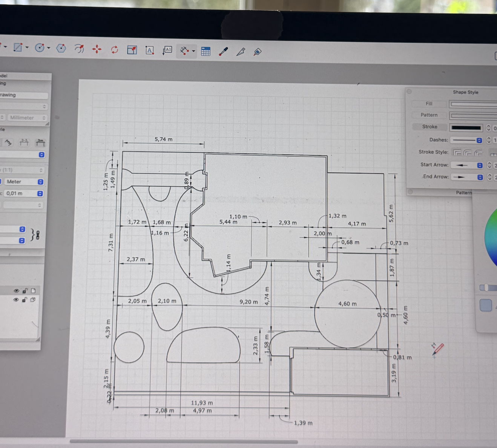
Task: Click the light blue color swatch under the slider
Action: 486,305
